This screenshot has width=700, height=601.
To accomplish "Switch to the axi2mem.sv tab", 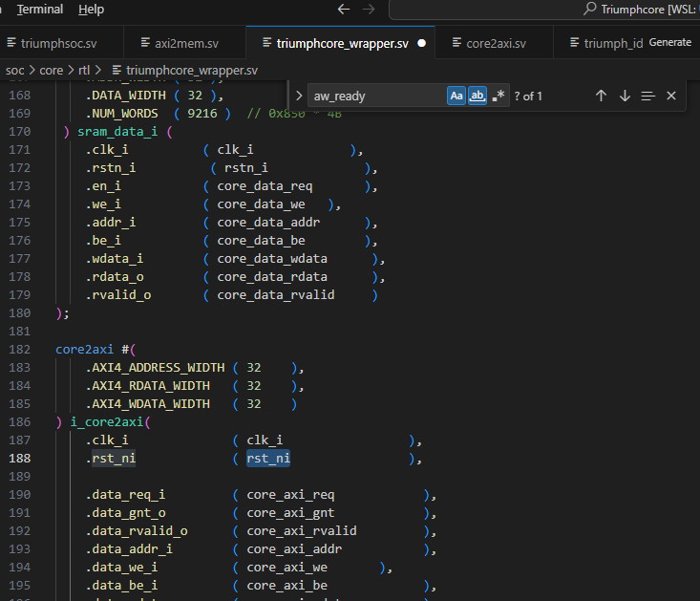I will [x=186, y=43].
